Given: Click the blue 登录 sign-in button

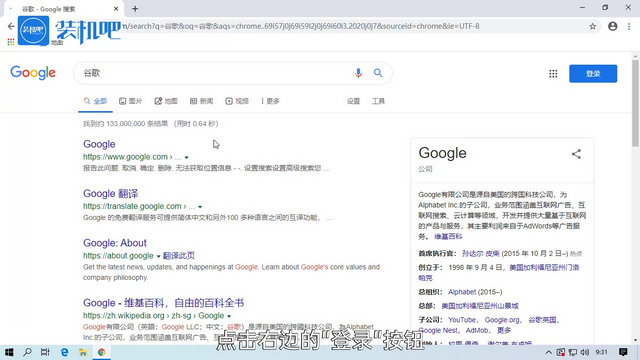Looking at the screenshot, I should pyautogui.click(x=593, y=73).
